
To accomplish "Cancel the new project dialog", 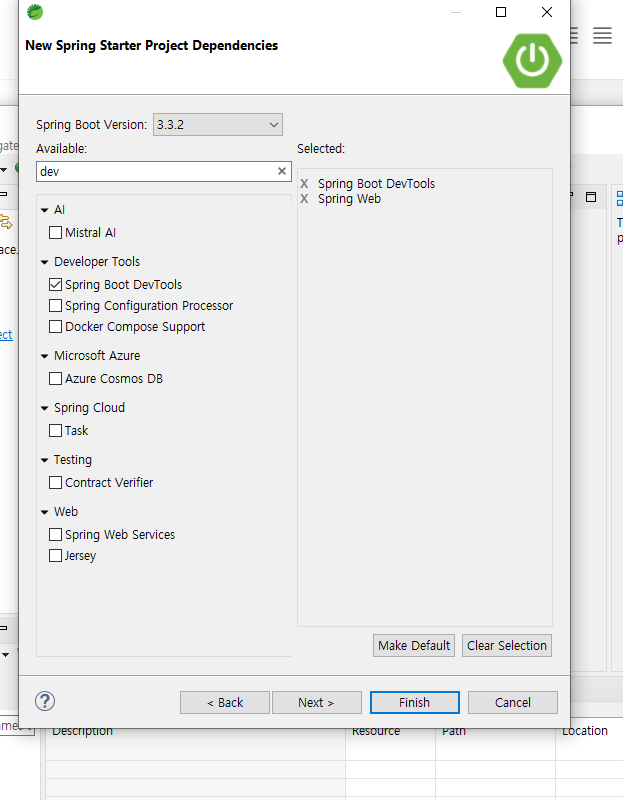I will [513, 703].
